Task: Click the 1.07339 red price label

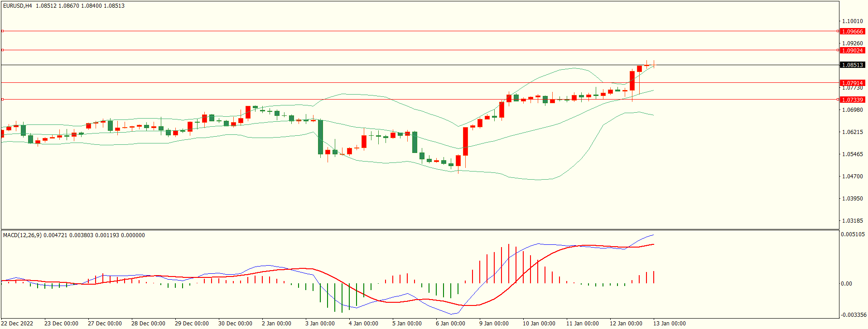Action: 852,100
